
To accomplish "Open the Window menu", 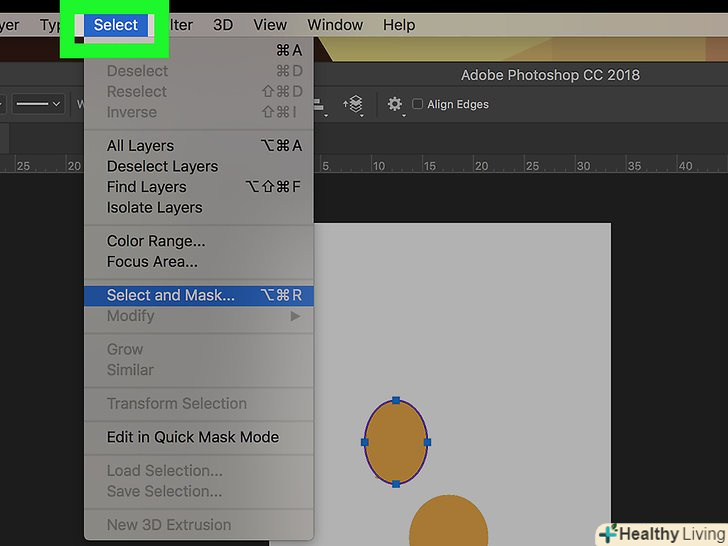I will pos(335,25).
